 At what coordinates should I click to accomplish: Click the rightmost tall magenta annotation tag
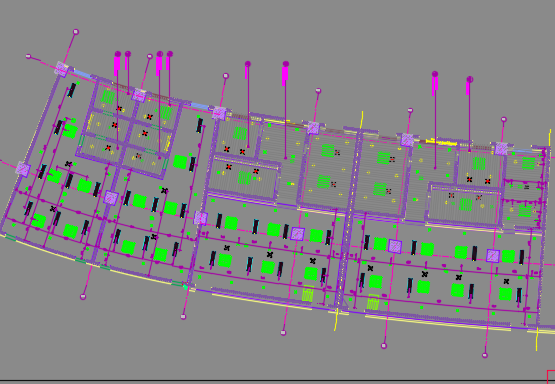click(x=468, y=88)
